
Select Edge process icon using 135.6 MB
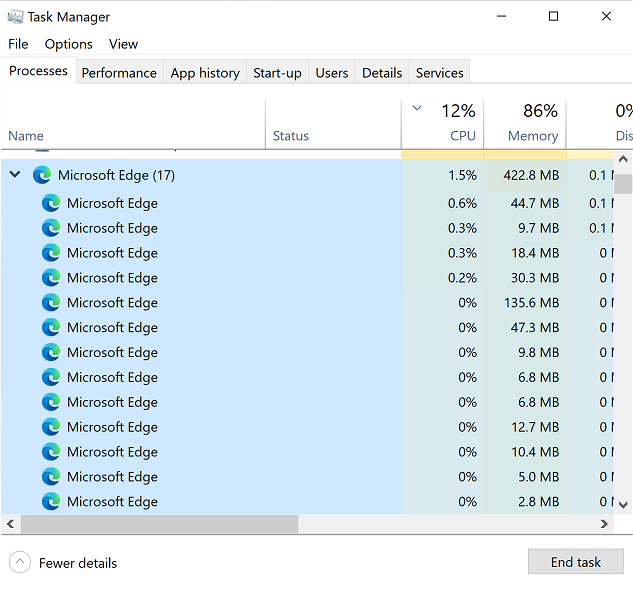(51, 303)
